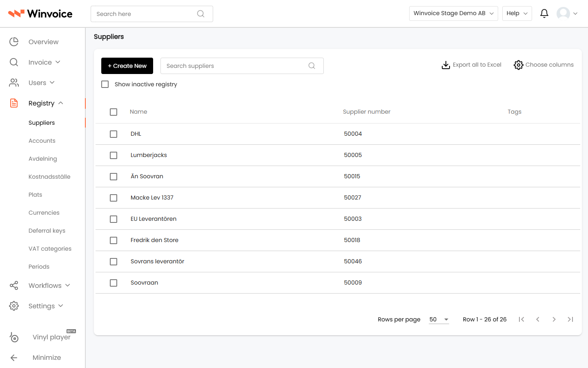Go to previous page of results

pos(538,319)
